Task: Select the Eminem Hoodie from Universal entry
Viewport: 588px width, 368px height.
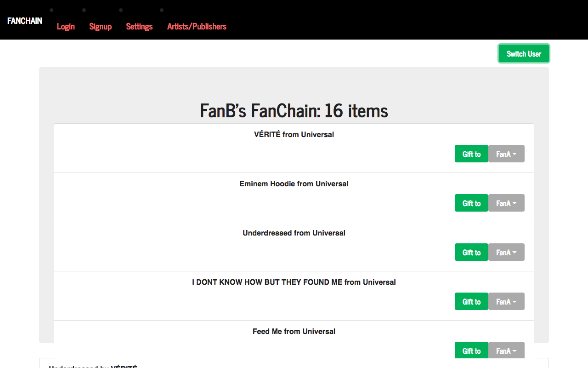Action: pos(294,184)
